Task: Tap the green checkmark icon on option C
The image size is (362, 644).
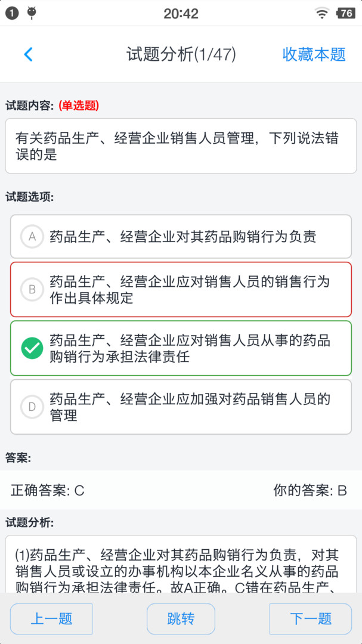Action: point(32,348)
